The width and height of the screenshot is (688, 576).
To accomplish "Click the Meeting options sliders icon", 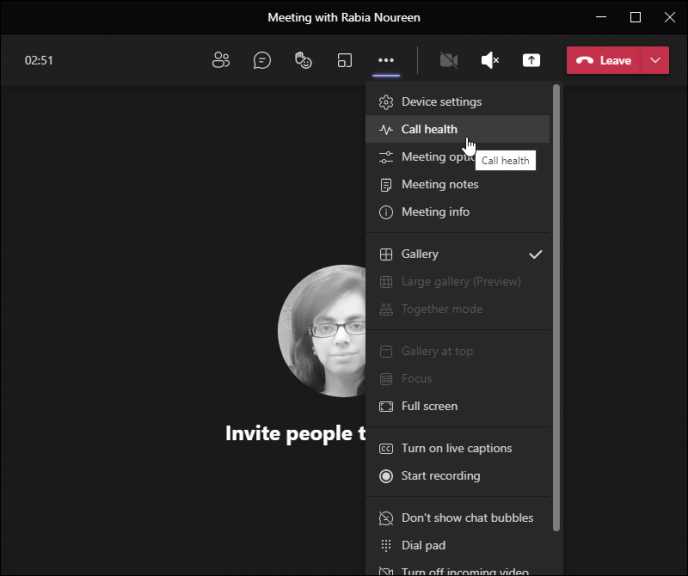I will click(x=386, y=157).
